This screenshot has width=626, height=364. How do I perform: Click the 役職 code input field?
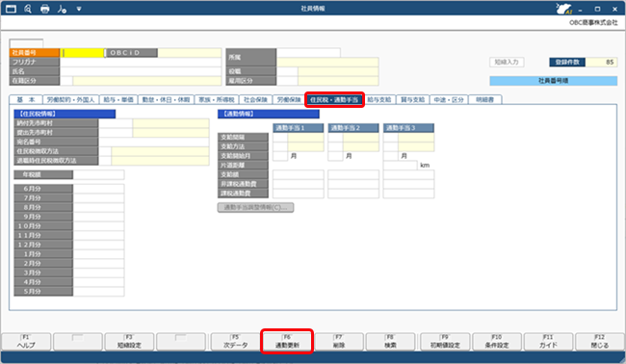click(287, 71)
